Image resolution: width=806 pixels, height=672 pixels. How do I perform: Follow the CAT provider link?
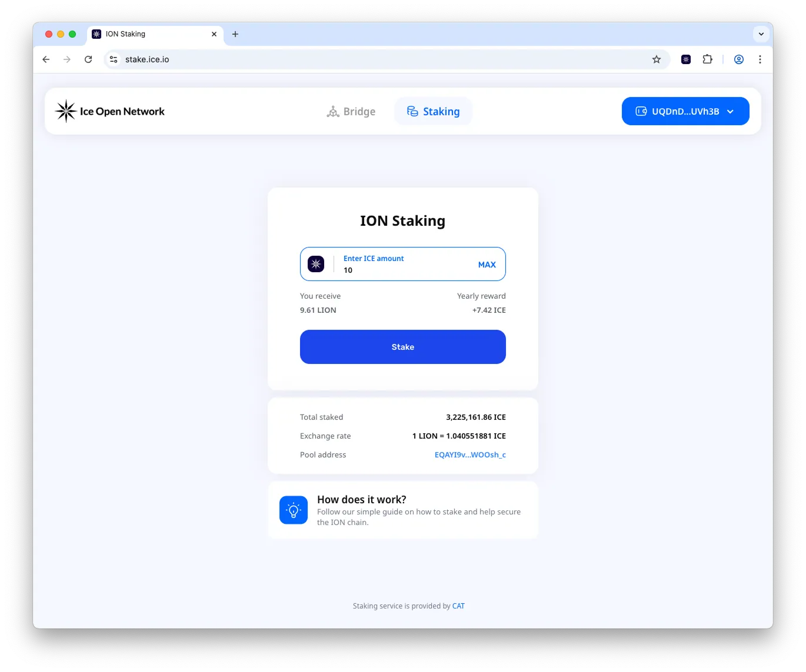[x=458, y=606]
